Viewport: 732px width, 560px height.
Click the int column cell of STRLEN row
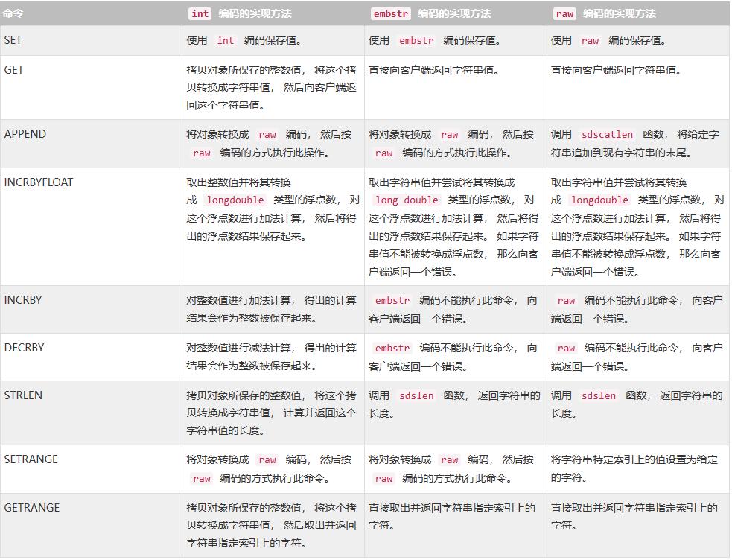(273, 413)
